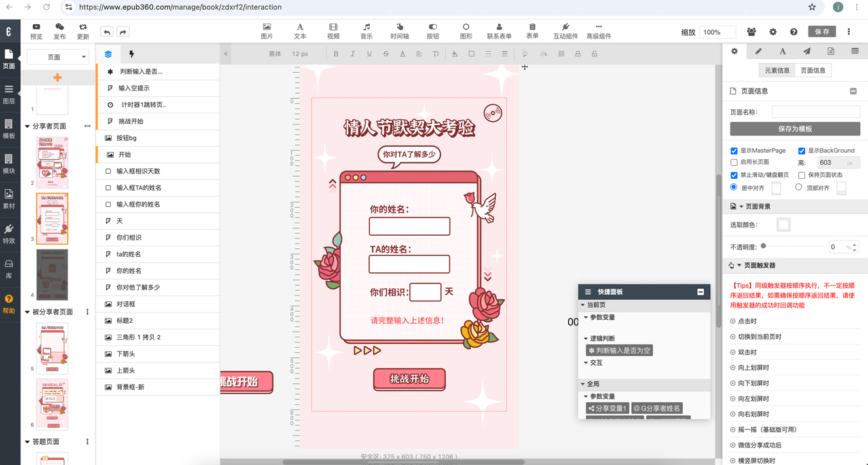Undo the last action
The width and height of the screenshot is (868, 465).
click(x=107, y=31)
